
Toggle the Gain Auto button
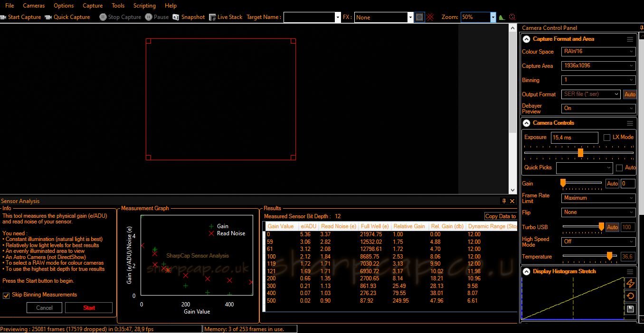(613, 184)
